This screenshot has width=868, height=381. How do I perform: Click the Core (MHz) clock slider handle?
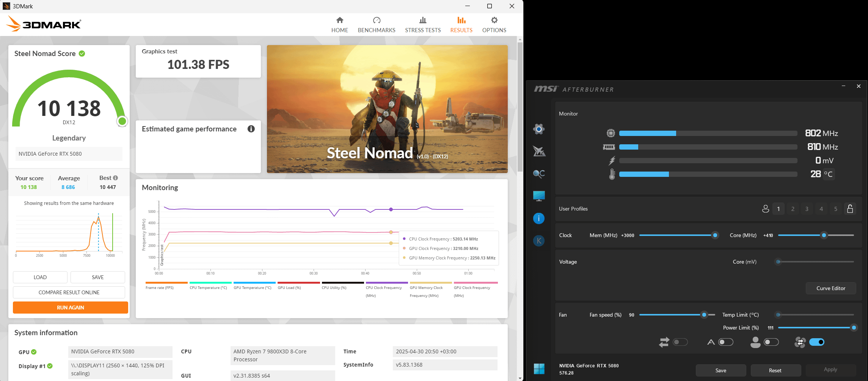click(x=824, y=235)
